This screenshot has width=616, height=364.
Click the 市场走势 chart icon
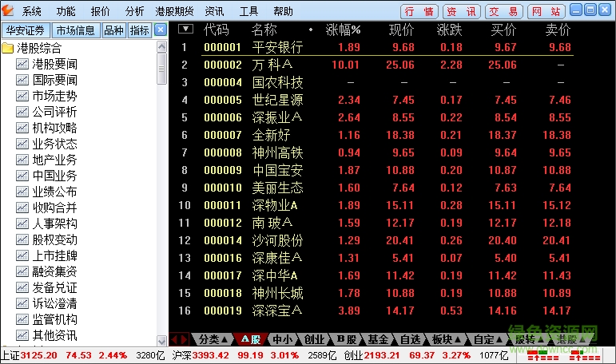coord(22,96)
